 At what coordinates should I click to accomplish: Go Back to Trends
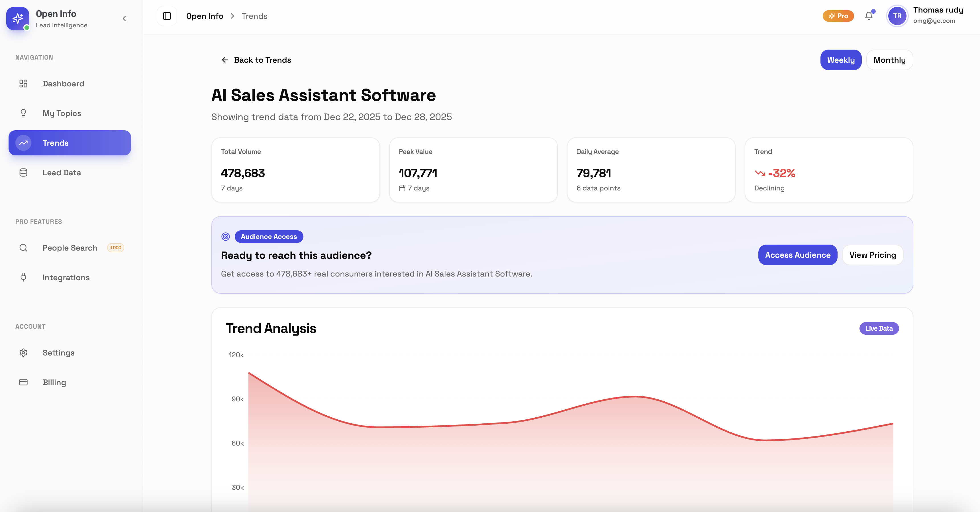click(x=256, y=60)
